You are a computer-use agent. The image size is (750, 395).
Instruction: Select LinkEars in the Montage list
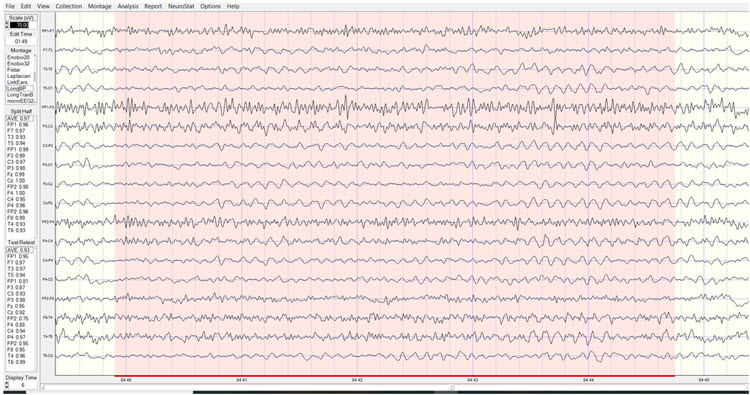(x=17, y=82)
